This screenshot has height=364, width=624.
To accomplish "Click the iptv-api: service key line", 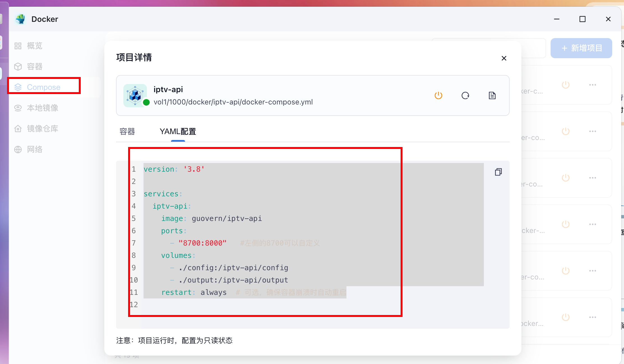I will (x=172, y=206).
